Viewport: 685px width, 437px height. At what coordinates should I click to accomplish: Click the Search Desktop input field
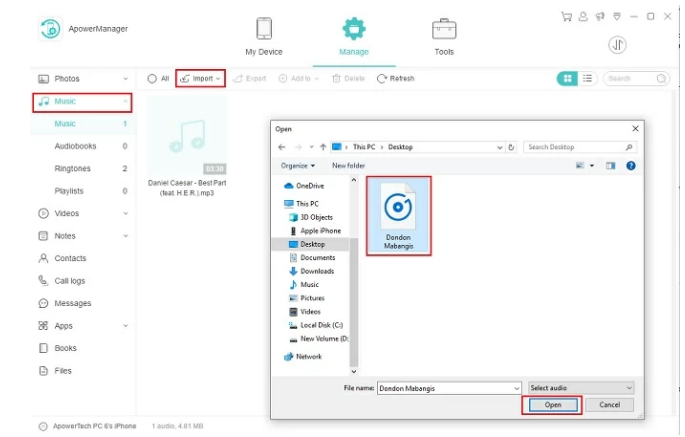[x=575, y=147]
